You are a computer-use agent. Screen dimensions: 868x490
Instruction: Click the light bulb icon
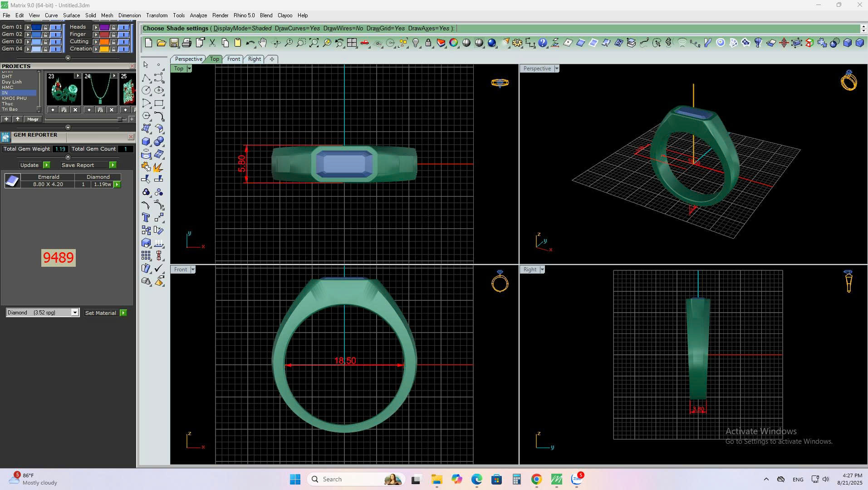click(416, 43)
